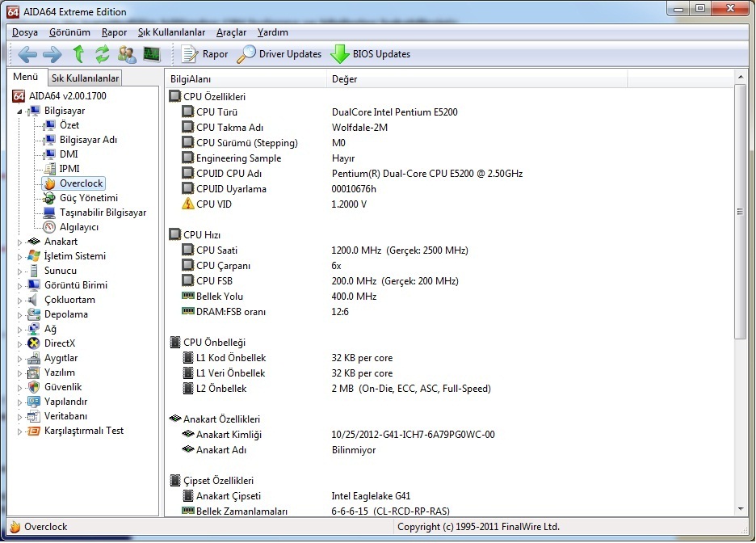This screenshot has width=756, height=543.
Task: Expand the Anakart tree node
Action: coord(19,242)
